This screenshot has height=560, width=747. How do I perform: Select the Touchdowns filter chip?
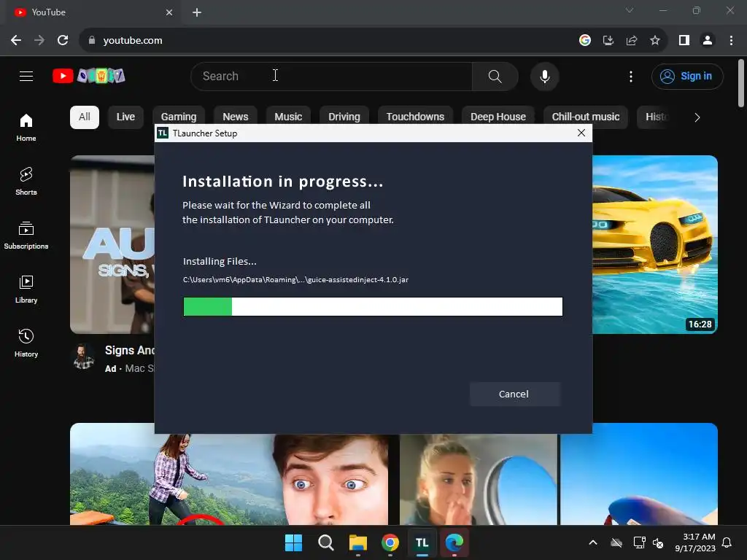point(415,116)
